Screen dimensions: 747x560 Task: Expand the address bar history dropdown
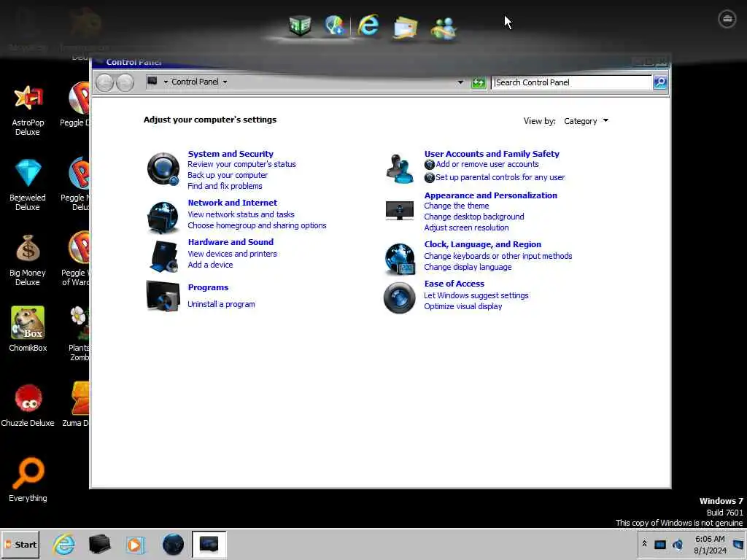click(460, 82)
